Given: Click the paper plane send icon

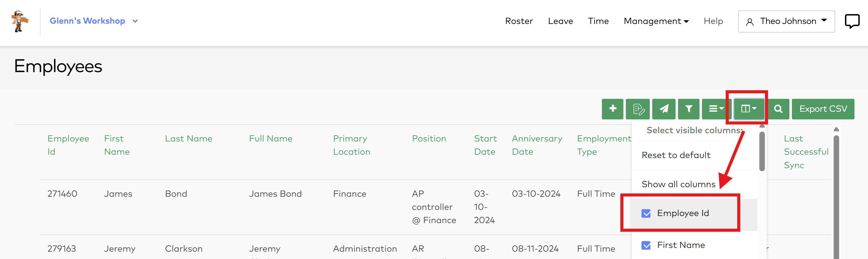Looking at the screenshot, I should (664, 109).
